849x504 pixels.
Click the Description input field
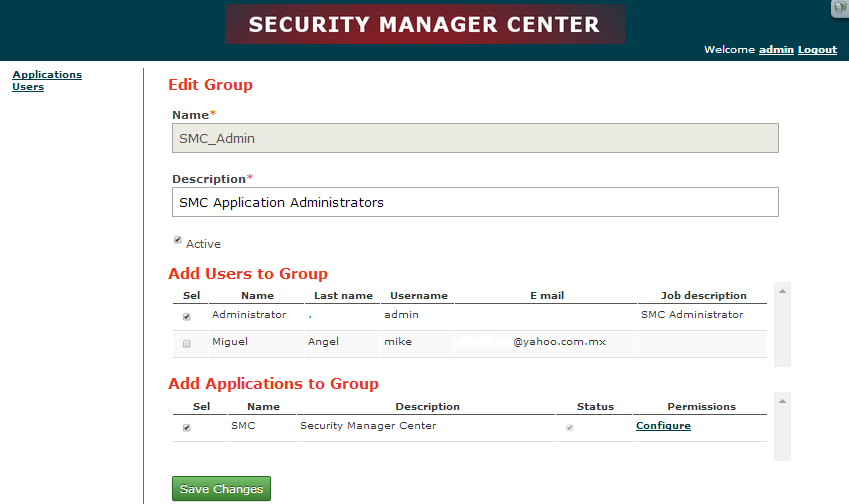coord(475,202)
